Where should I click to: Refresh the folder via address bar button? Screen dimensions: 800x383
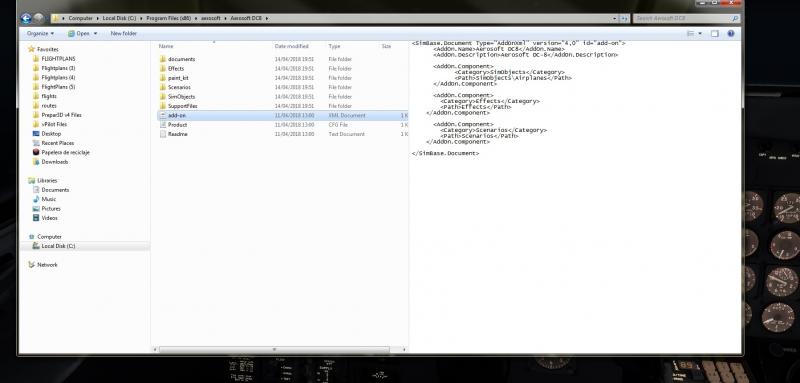624,18
